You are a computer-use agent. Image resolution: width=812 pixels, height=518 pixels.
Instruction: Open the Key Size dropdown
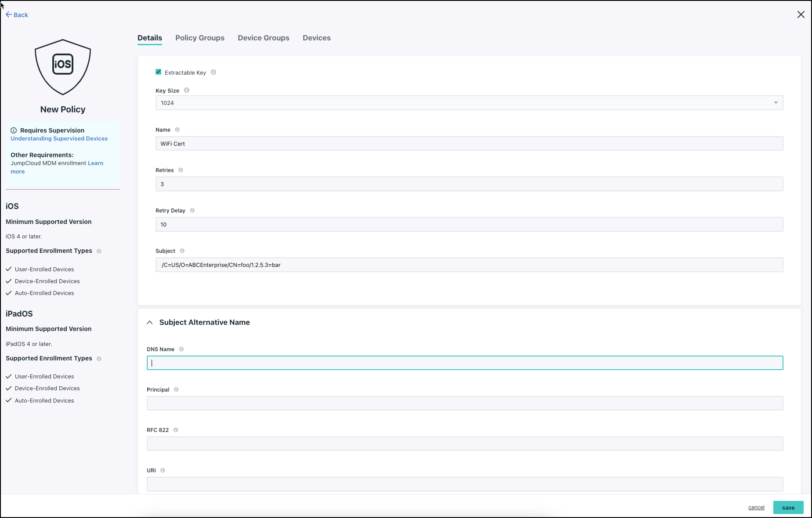(x=469, y=103)
